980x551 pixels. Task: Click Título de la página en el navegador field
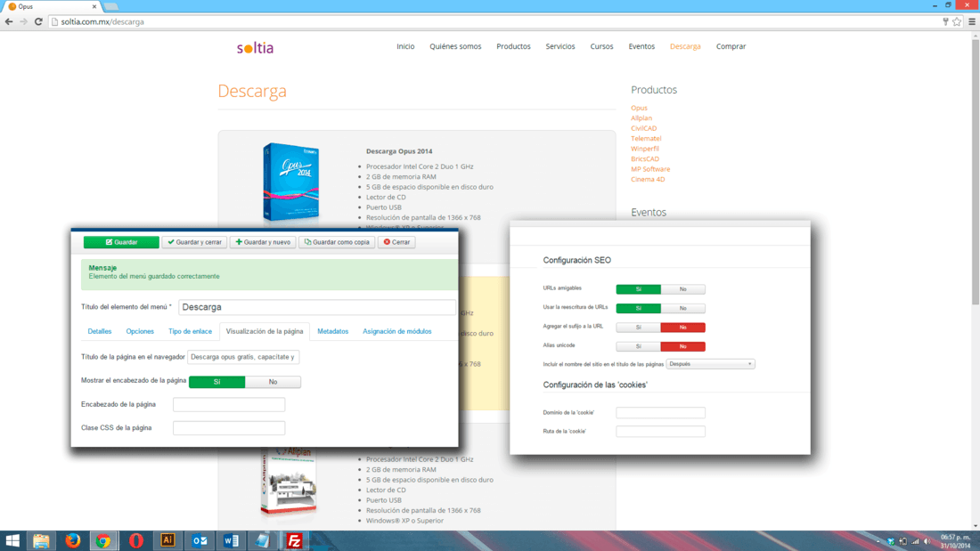coord(243,357)
